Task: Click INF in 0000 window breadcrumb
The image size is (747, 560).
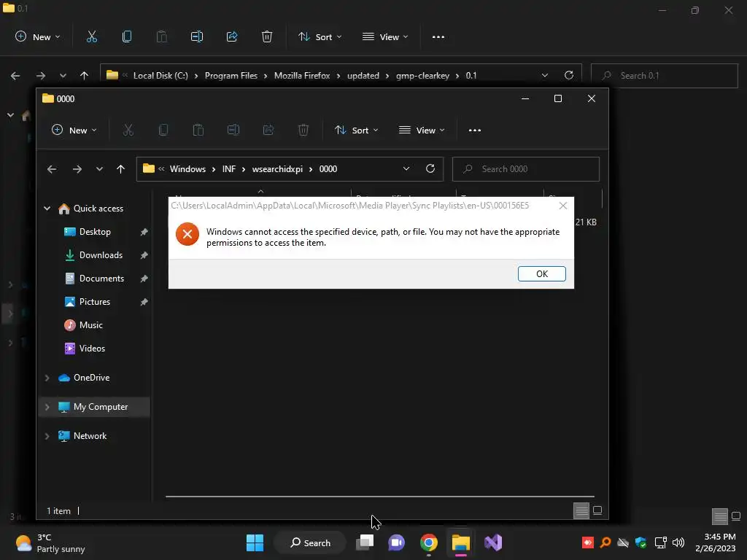Action: coord(228,169)
